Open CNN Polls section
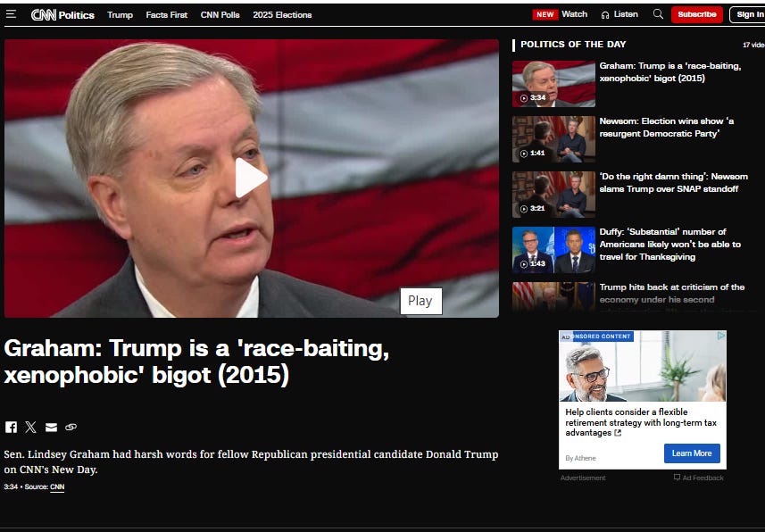This screenshot has height=532, width=765. 220,15
